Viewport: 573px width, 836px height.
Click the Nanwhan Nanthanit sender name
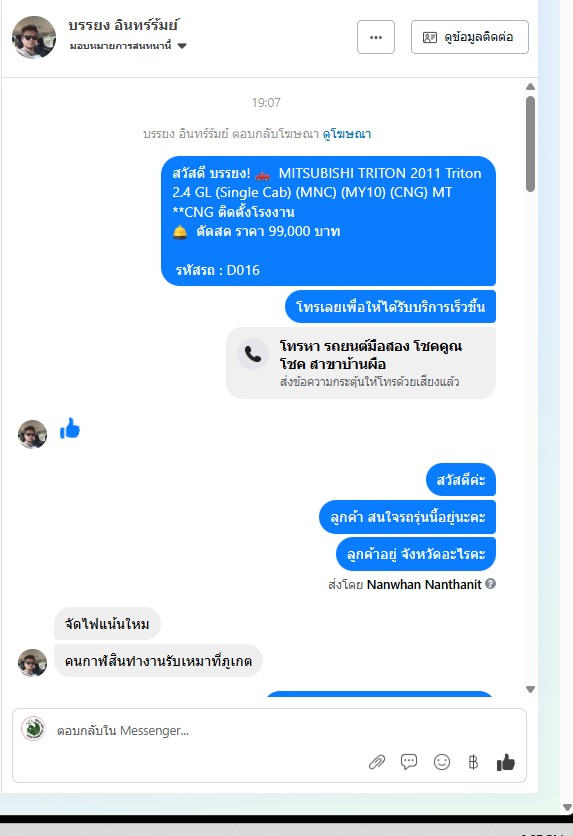tap(424, 584)
